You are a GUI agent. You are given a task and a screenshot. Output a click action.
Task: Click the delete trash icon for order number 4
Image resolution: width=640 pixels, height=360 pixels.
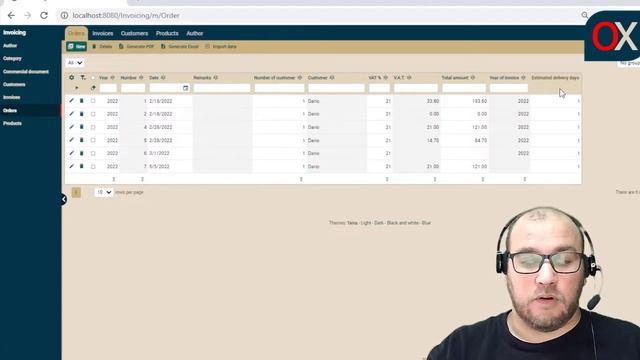(82, 127)
